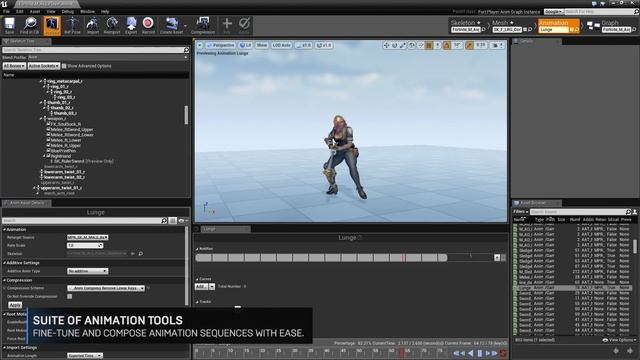
Task: Open the Filters dropdown in Asset Browser
Action: pyautogui.click(x=521, y=212)
